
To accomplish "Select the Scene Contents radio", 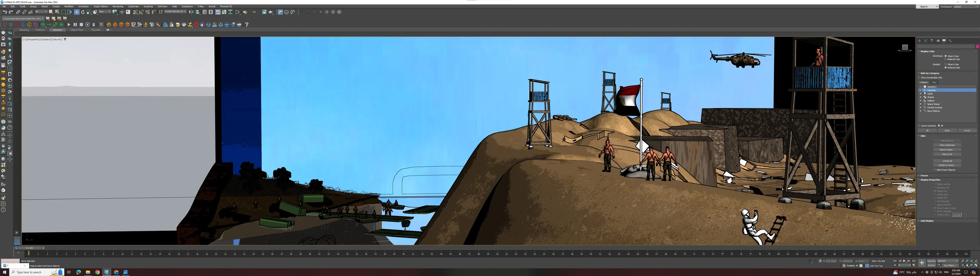I will pos(919,126).
